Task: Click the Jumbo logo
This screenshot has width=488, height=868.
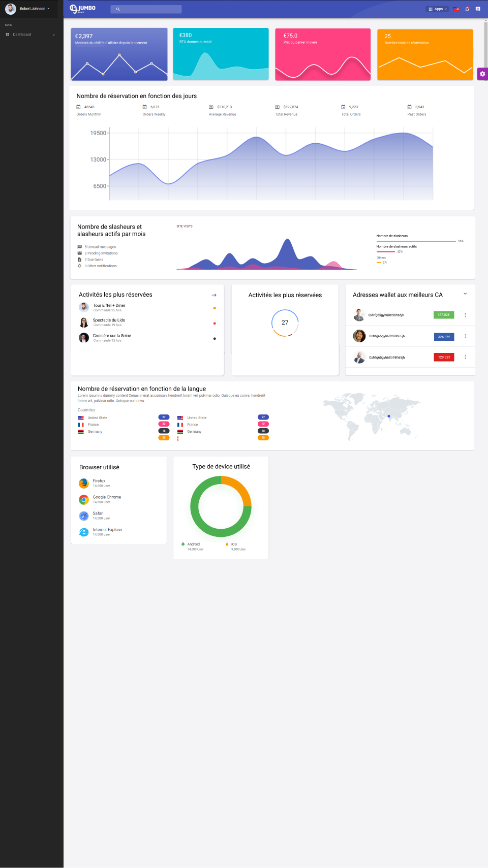Action: tap(83, 9)
